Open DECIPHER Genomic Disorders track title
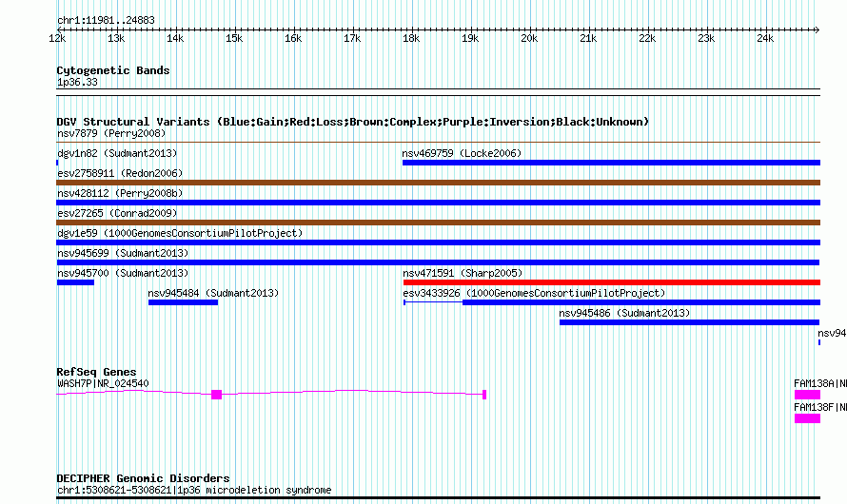 [x=143, y=478]
